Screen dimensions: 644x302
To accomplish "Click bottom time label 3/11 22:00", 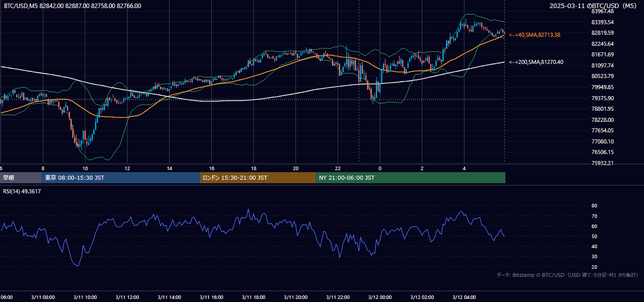I will coord(338,297).
